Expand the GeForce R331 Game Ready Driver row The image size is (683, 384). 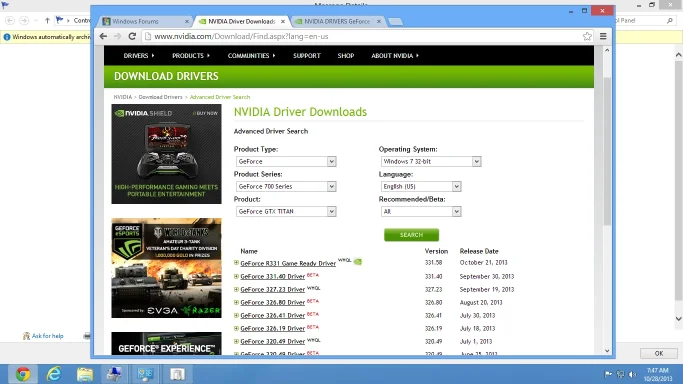coord(236,263)
